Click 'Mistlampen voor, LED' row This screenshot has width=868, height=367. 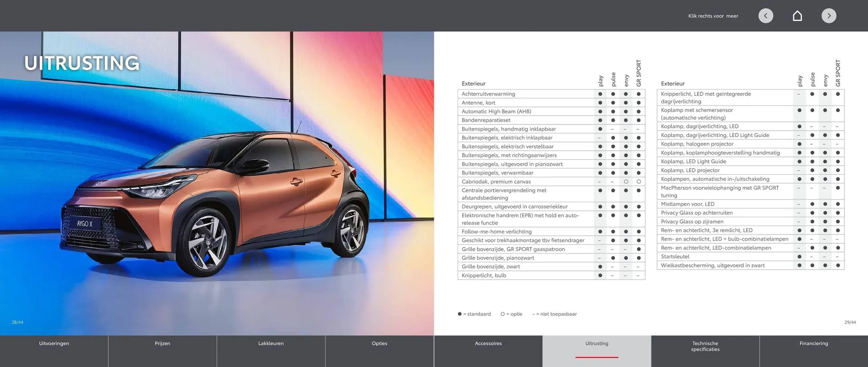pos(751,204)
